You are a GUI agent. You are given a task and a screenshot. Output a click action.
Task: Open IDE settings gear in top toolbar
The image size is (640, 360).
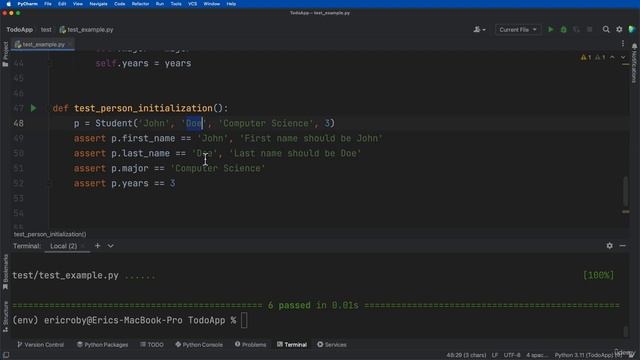(619, 29)
